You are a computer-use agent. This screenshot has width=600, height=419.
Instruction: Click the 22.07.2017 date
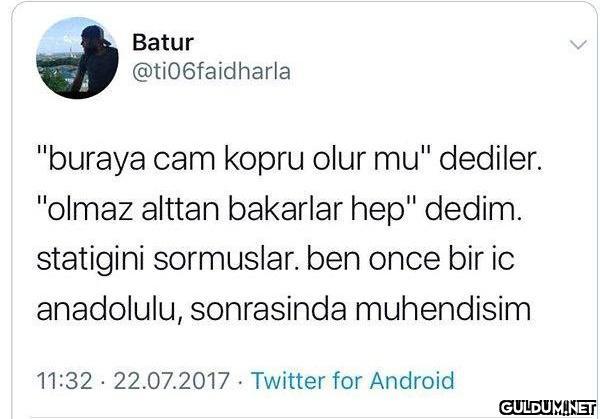(x=171, y=381)
